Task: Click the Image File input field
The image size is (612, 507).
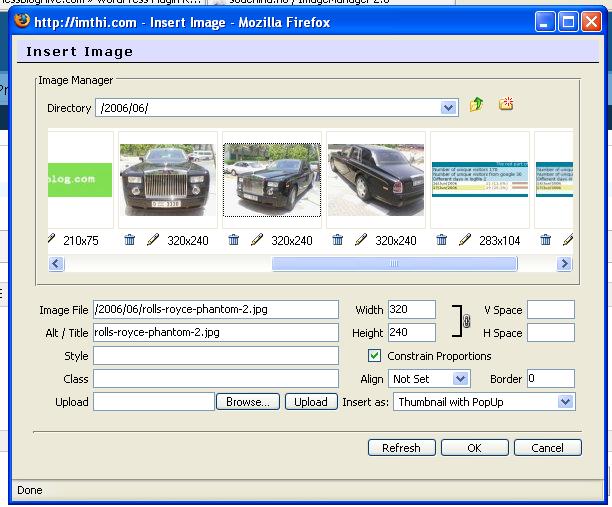Action: point(216,310)
